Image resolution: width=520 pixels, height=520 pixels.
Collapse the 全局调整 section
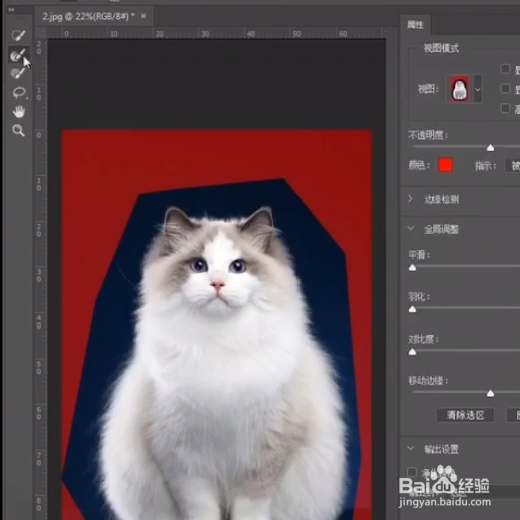(411, 229)
